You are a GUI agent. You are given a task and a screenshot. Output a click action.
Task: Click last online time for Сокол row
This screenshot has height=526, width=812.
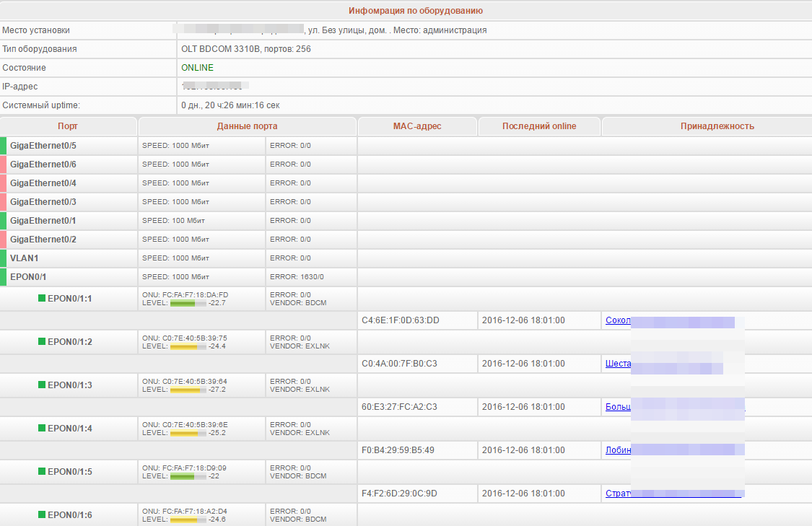pyautogui.click(x=523, y=320)
